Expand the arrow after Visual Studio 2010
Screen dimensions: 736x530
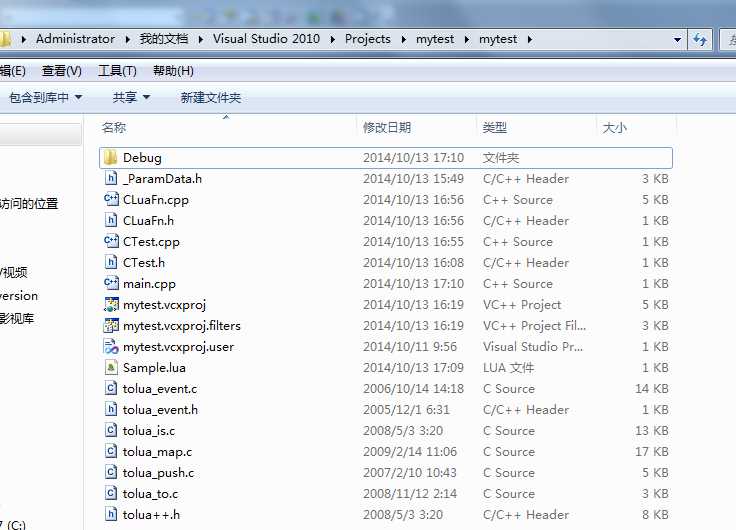[x=333, y=39]
